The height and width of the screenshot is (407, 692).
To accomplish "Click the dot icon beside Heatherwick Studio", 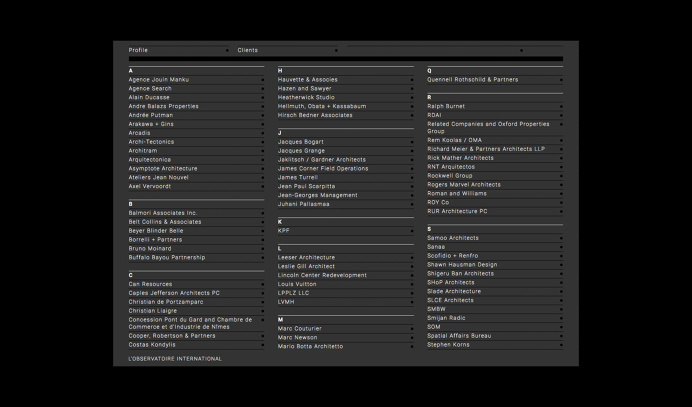I will click(x=412, y=97).
